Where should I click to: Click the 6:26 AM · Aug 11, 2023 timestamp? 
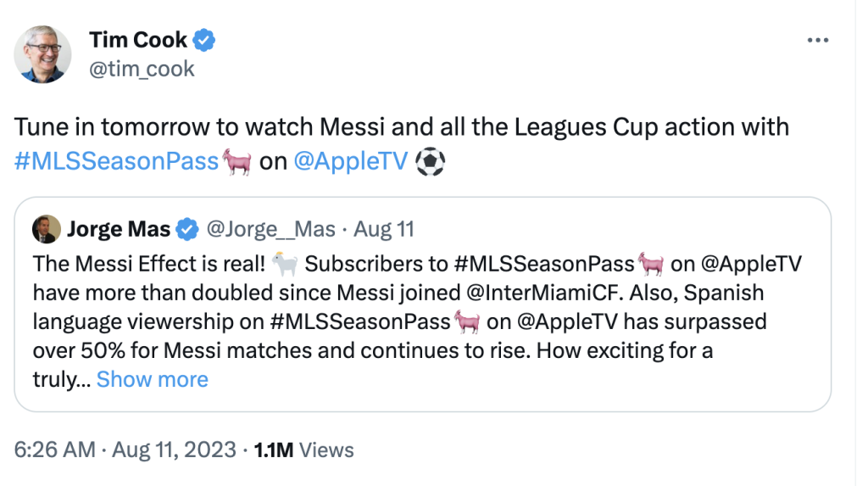[x=123, y=450]
